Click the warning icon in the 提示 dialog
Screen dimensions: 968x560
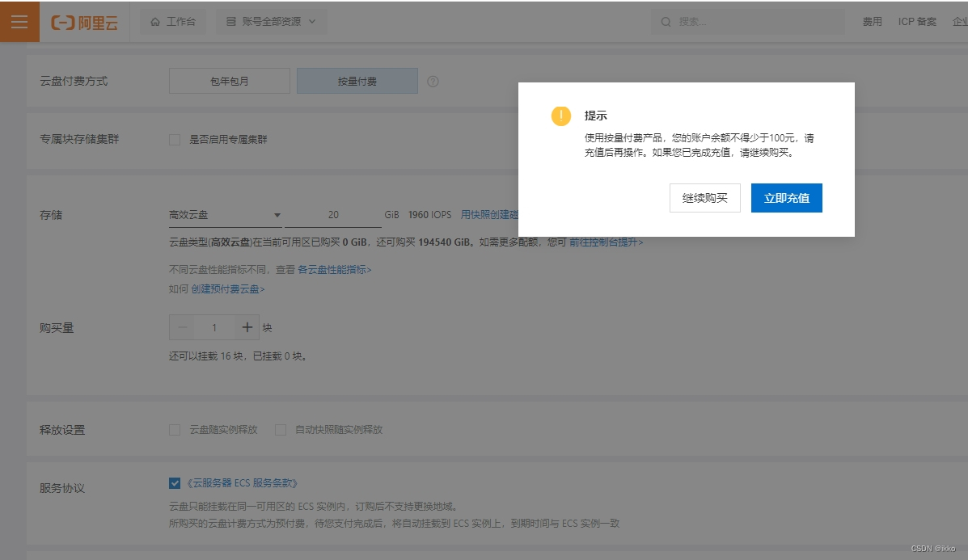pos(560,116)
